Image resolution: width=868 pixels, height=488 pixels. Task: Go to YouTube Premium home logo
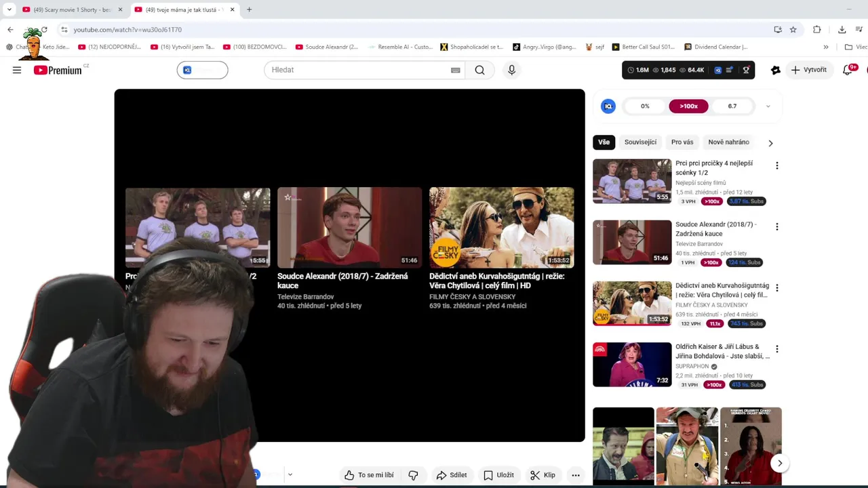click(58, 70)
